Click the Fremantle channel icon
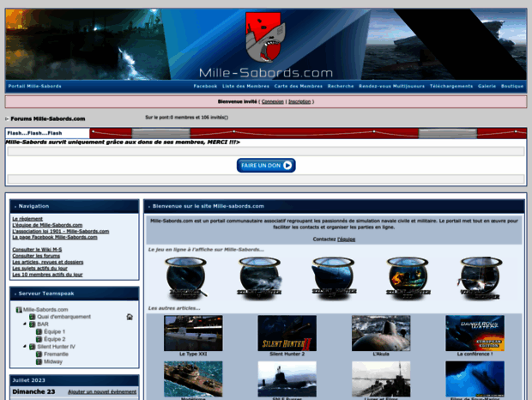This screenshot has width=532, height=400. click(x=39, y=355)
